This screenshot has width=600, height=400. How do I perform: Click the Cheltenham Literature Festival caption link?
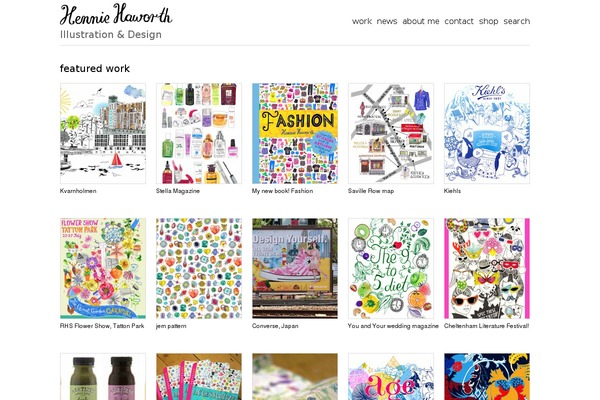486,326
